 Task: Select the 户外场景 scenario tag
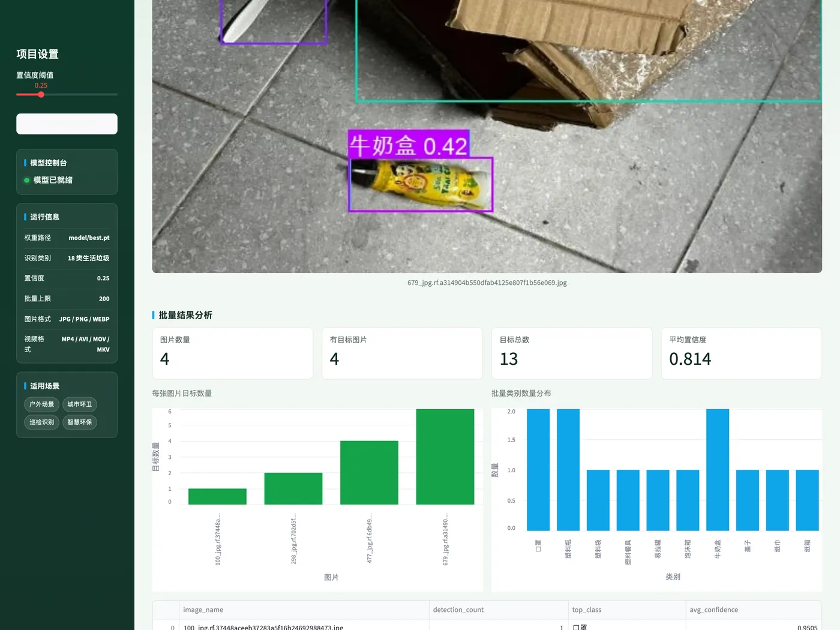click(x=41, y=404)
